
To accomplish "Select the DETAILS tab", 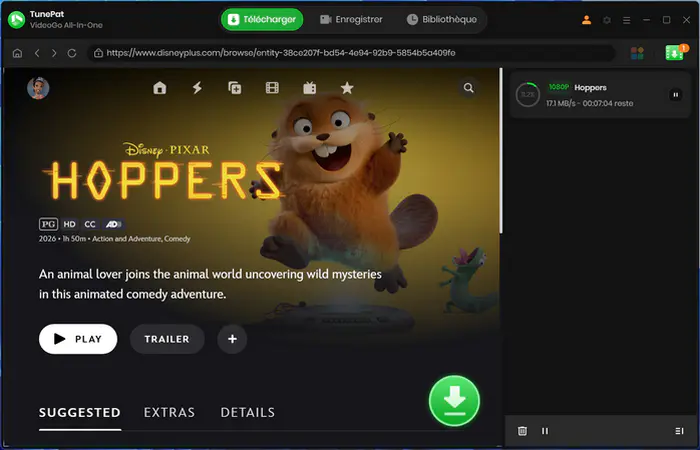I will (x=248, y=412).
